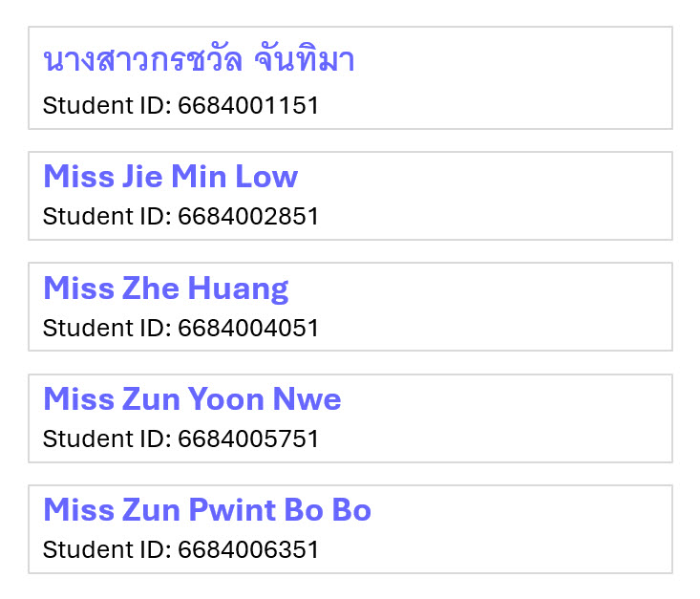Viewport: 700px width, 599px height.
Task: Click "Student ID:" label under Zun Yoon Nwe
Action: pos(107,439)
